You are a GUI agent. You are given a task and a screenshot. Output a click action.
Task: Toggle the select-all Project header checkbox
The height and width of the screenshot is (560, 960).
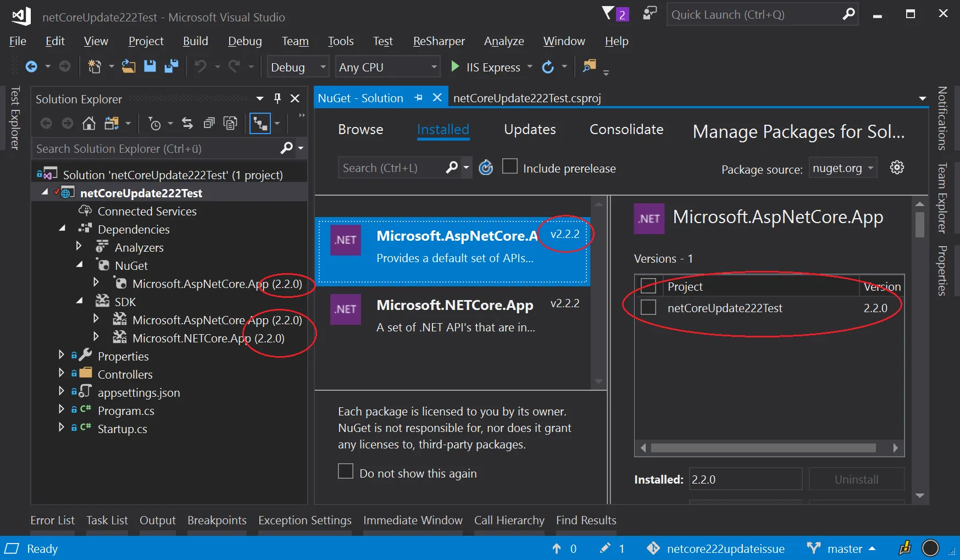click(x=648, y=286)
